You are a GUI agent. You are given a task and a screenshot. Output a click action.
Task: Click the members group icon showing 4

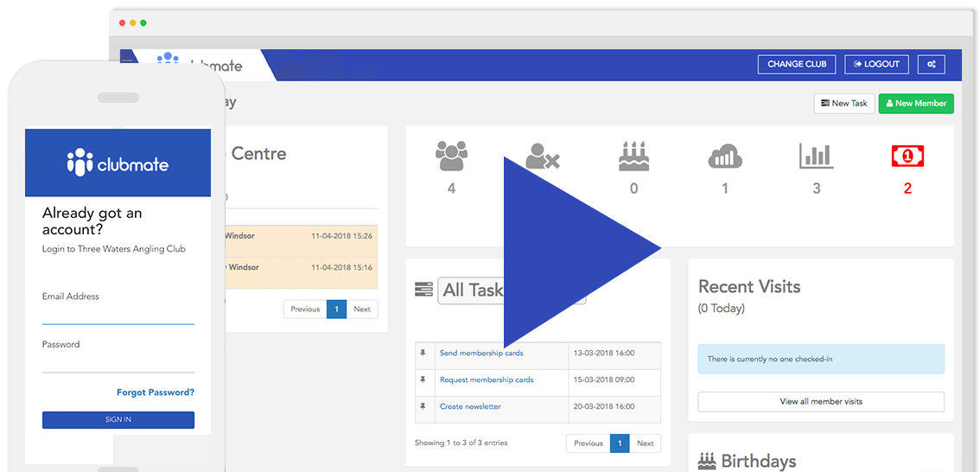(x=451, y=156)
